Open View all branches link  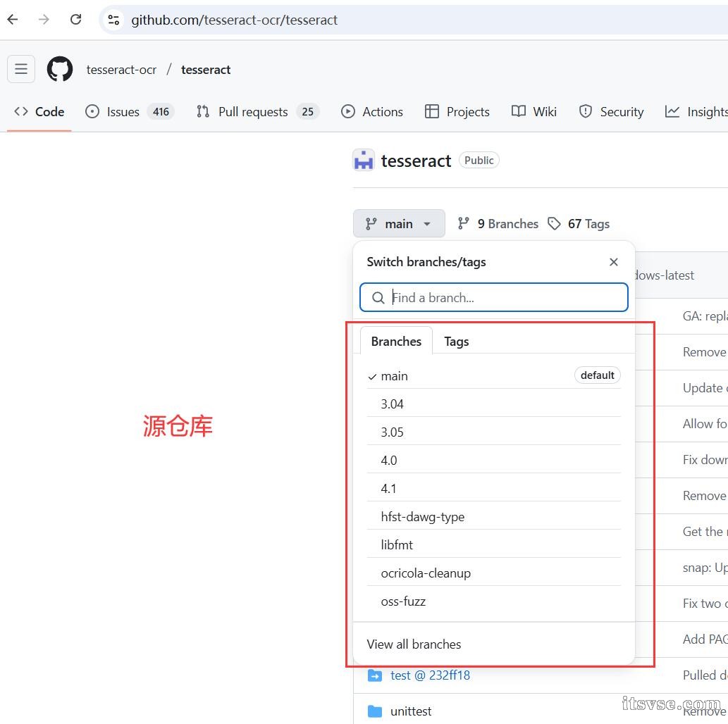[414, 644]
